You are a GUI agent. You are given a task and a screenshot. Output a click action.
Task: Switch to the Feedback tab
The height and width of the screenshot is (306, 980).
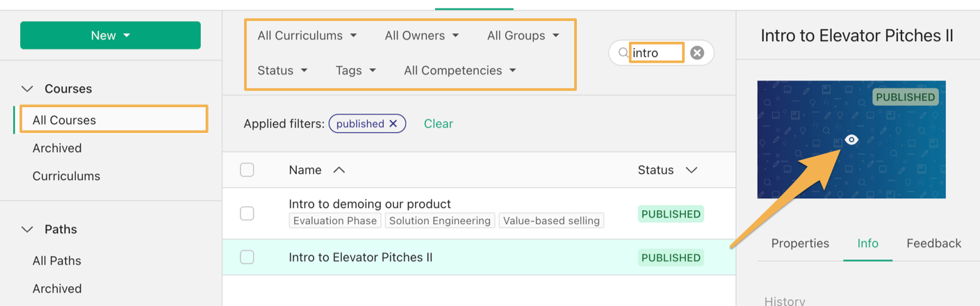[x=933, y=243]
